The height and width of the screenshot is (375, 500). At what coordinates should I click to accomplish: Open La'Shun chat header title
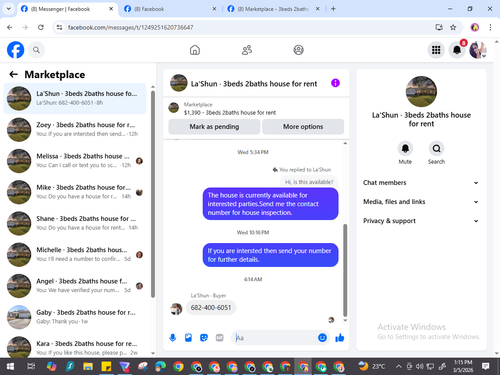[x=254, y=84]
